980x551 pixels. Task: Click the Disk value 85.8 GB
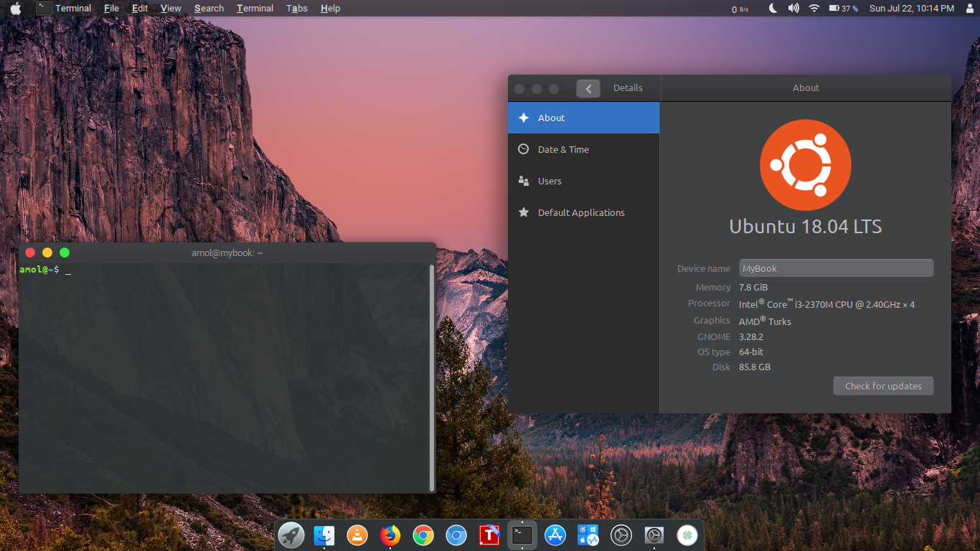coord(755,367)
